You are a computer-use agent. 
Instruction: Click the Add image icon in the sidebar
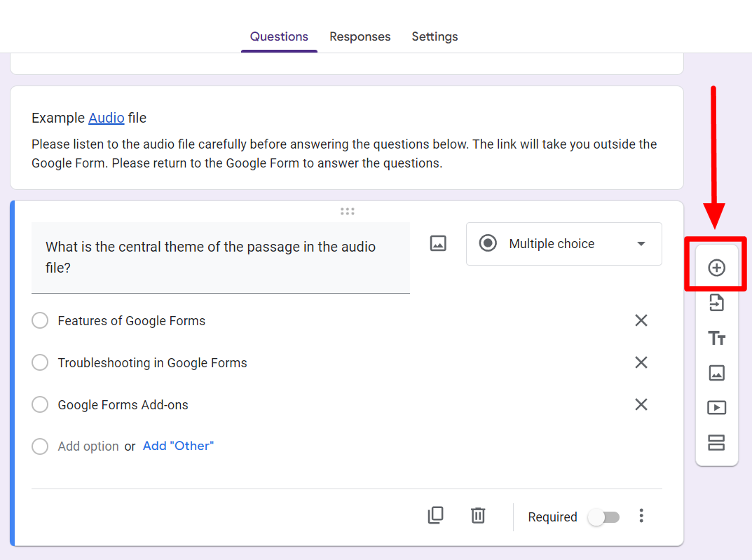point(716,372)
